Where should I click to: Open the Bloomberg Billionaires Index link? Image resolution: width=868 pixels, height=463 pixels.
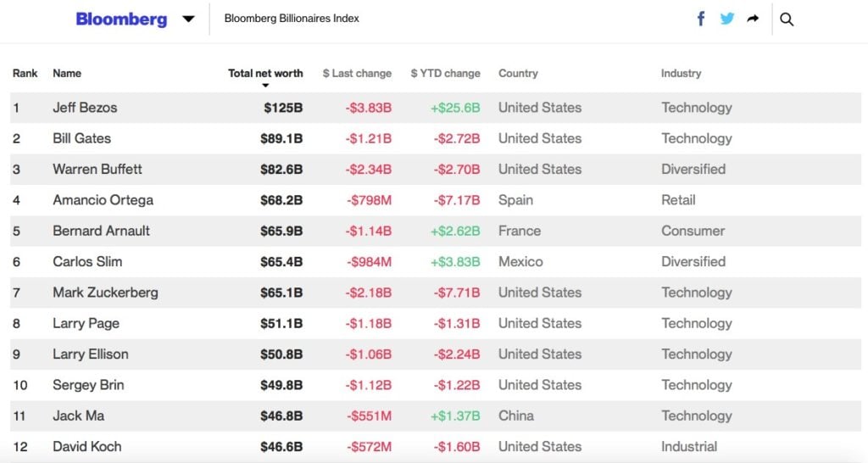(292, 19)
